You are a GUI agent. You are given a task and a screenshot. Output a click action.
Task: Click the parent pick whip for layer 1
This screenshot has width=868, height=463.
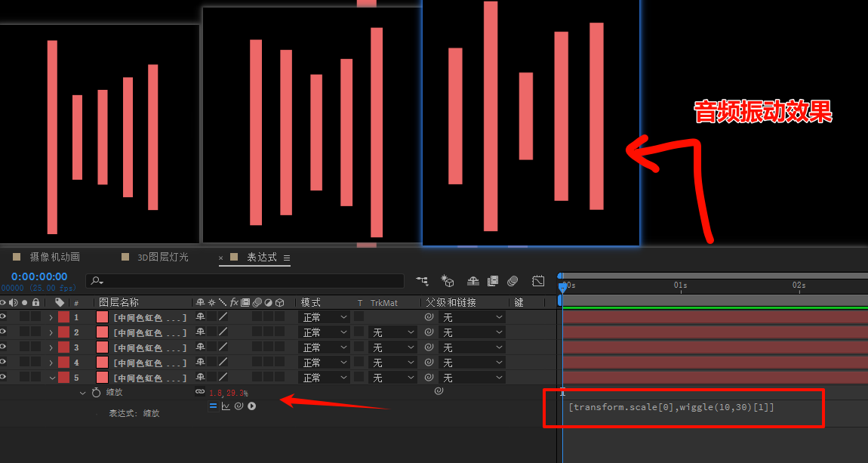pyautogui.click(x=429, y=317)
